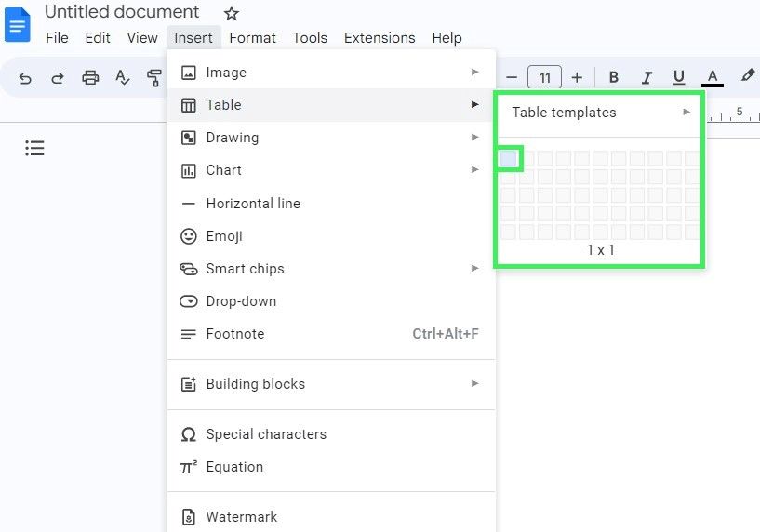
Task: Click the Undo arrow icon
Action: 25,78
